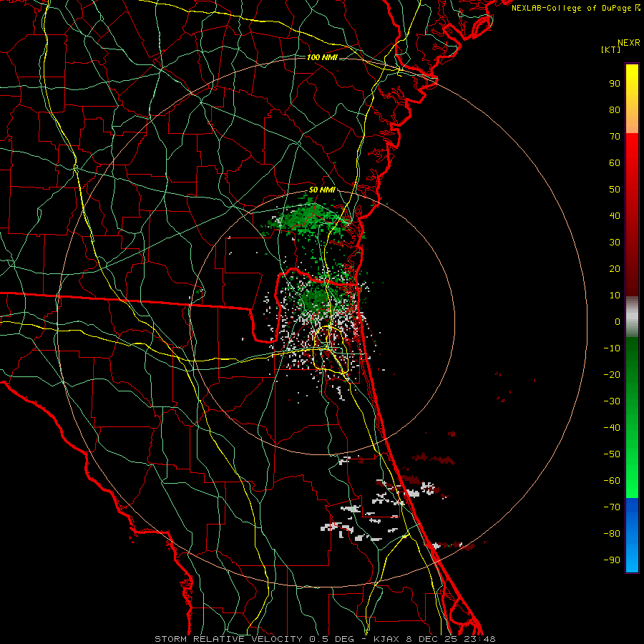Viewport: 644px width, 644px height.
Task: Click the gray zero-velocity segment of the color bar
Action: [632, 317]
